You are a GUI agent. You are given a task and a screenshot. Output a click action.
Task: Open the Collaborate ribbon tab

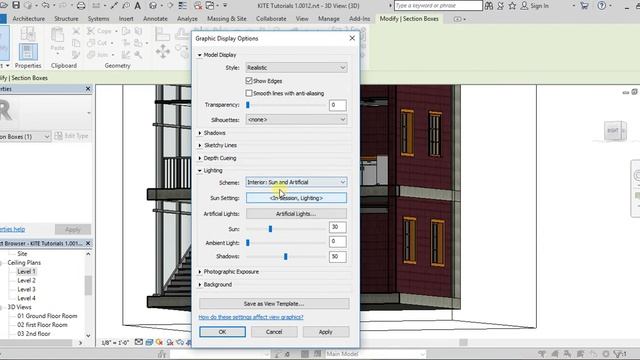pyautogui.click(x=271, y=19)
